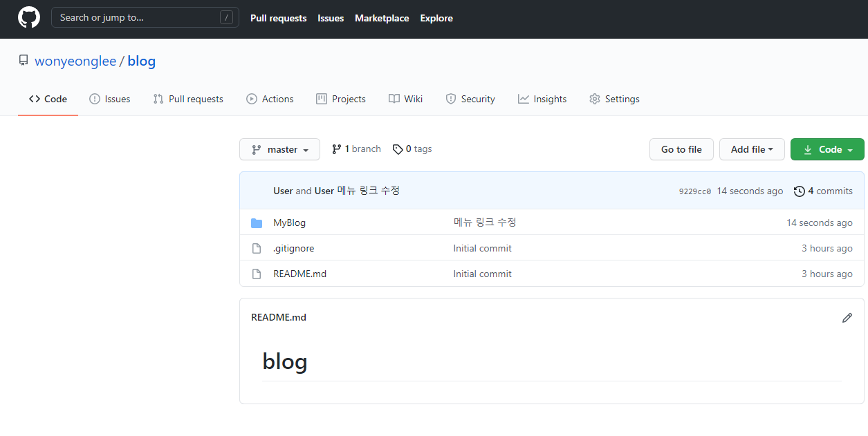Open the Security tab
Image resolution: width=868 pixels, height=436 pixels.
(470, 99)
